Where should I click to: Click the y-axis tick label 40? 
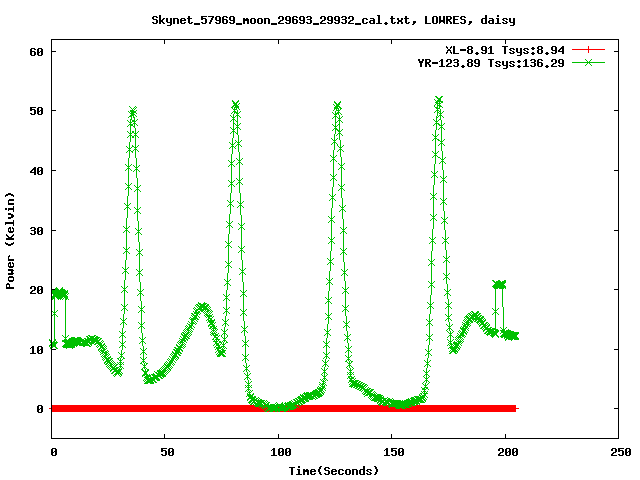point(36,171)
